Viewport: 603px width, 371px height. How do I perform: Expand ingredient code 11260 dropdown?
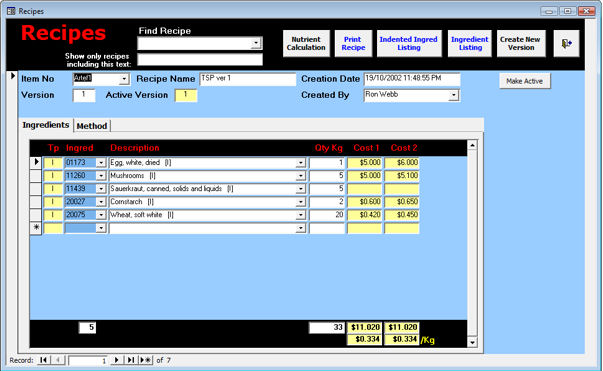click(101, 176)
